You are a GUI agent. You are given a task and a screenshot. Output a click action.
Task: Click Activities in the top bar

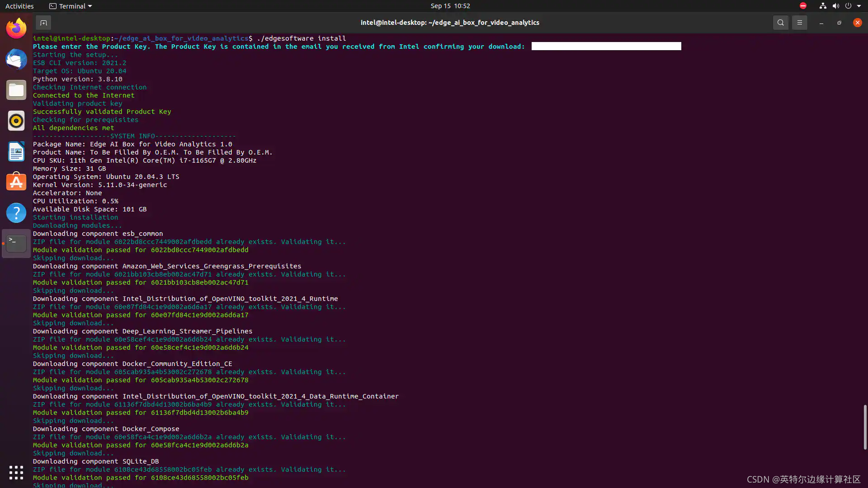point(19,6)
